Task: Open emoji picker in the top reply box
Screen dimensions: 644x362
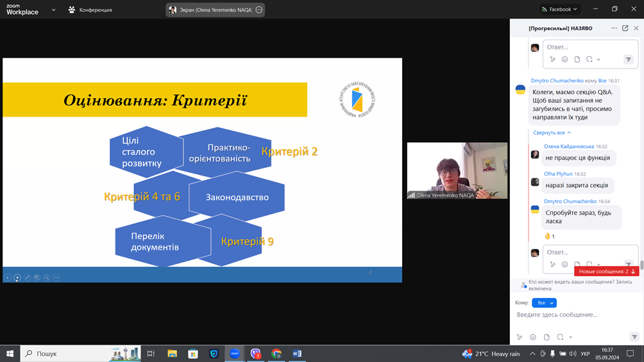Action: (x=564, y=59)
